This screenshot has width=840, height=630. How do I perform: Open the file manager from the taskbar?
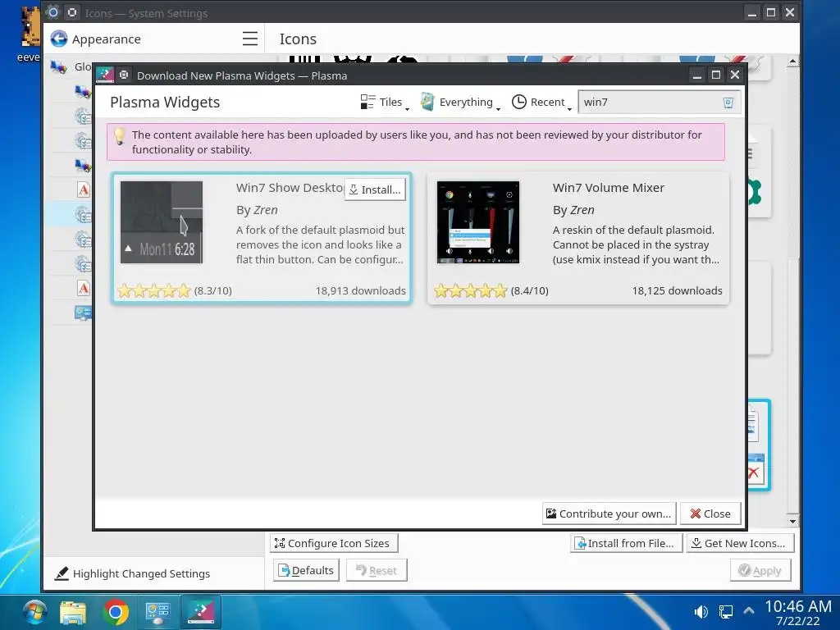(73, 612)
